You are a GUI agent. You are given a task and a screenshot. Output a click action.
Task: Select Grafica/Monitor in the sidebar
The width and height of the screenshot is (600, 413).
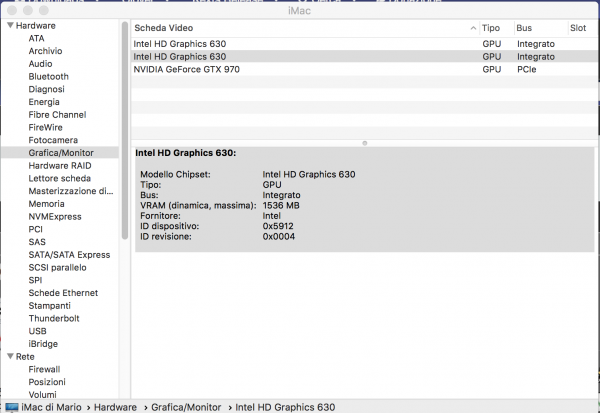pyautogui.click(x=60, y=153)
